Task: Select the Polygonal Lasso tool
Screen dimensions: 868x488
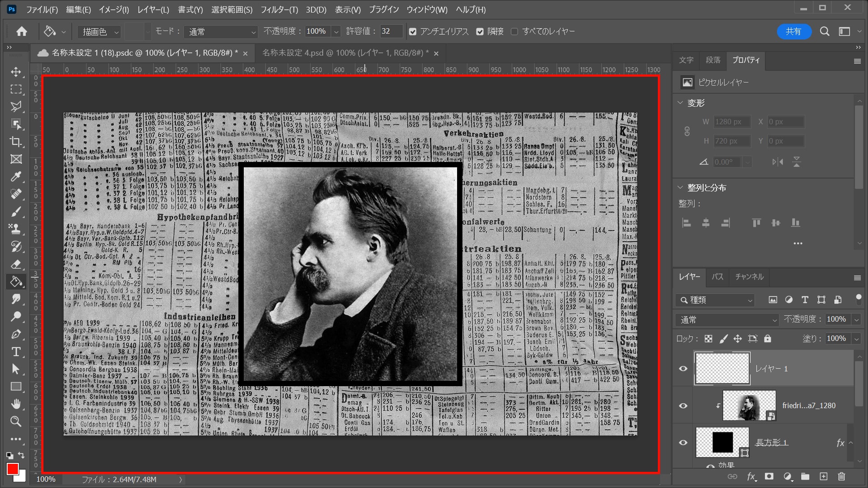Action: point(16,107)
